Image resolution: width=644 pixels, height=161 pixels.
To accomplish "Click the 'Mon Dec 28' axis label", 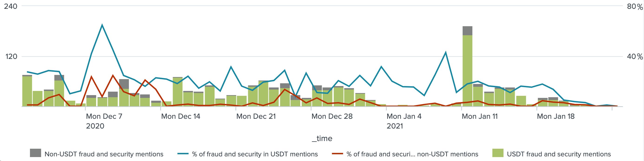I will 332,116.
